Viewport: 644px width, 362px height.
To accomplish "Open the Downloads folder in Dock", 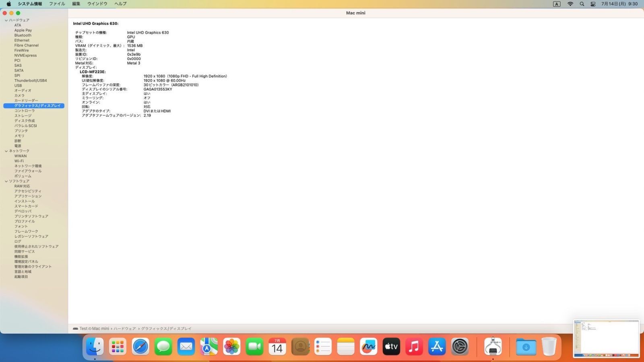I will click(526, 346).
